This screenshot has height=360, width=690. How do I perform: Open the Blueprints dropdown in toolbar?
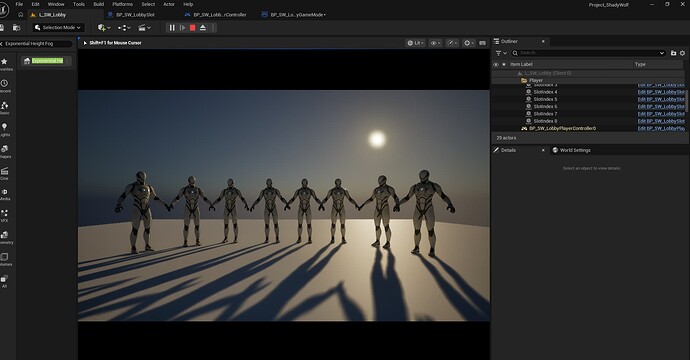tap(125, 28)
